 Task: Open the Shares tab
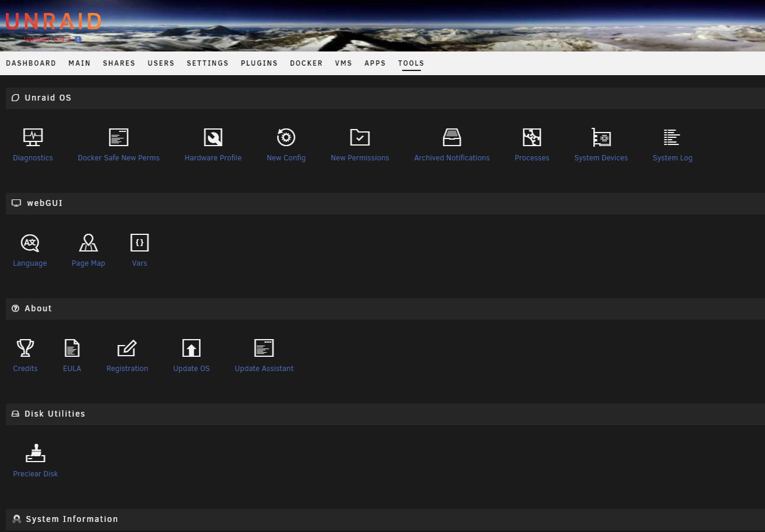point(119,63)
